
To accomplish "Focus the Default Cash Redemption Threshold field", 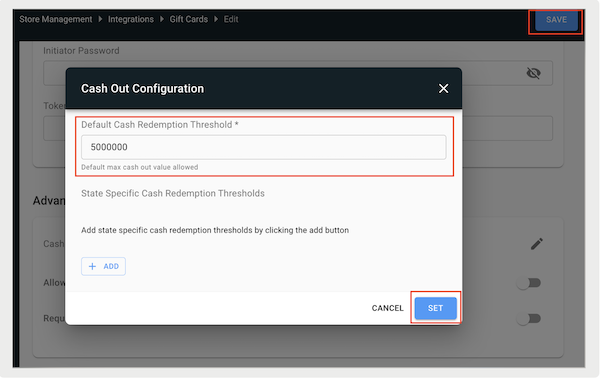I will (264, 147).
